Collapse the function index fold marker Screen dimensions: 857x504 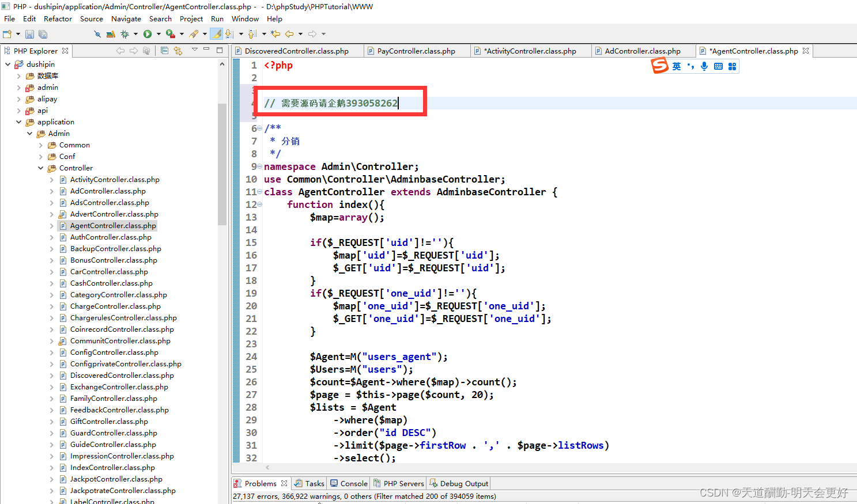(259, 204)
